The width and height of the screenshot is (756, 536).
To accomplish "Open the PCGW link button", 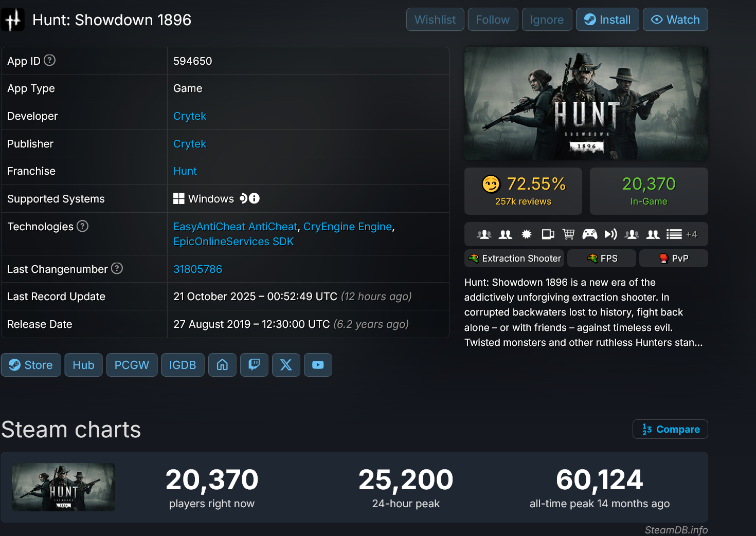I will (x=132, y=365).
